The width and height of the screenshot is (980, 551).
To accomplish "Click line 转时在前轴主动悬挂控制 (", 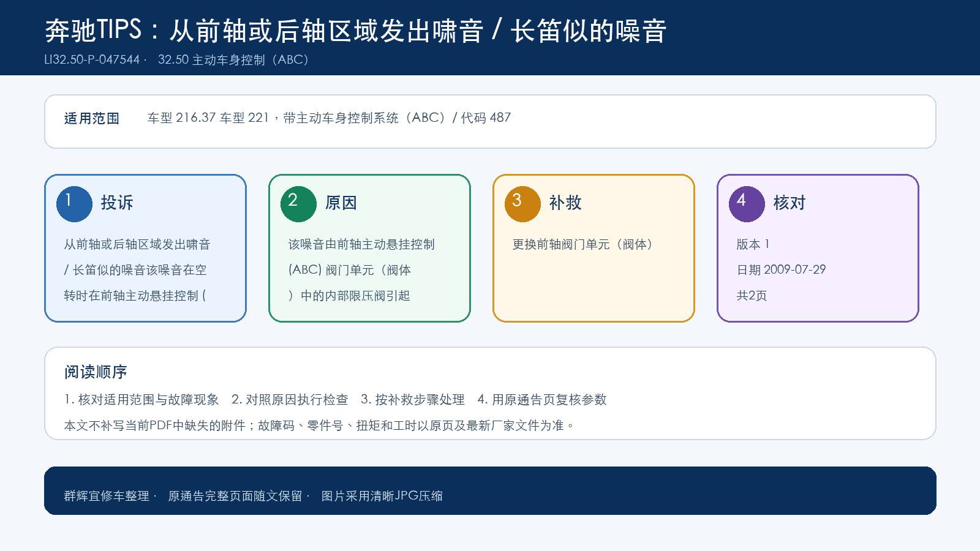I will click(x=135, y=296).
